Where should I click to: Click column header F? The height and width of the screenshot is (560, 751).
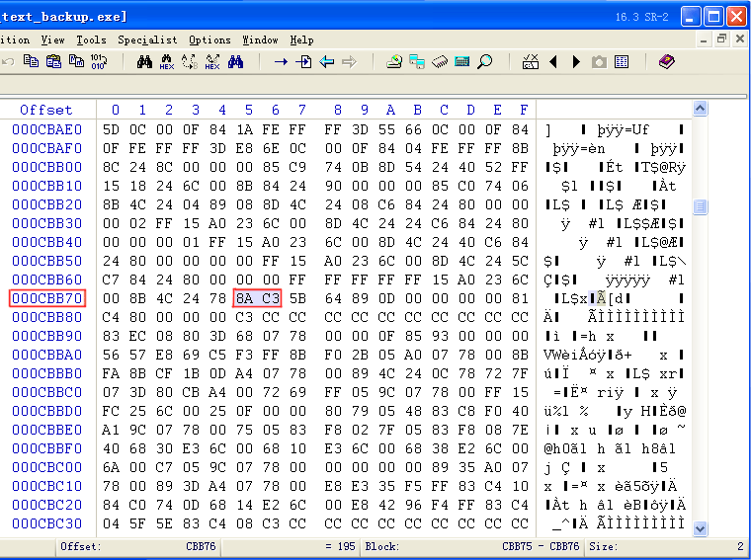tap(524, 110)
